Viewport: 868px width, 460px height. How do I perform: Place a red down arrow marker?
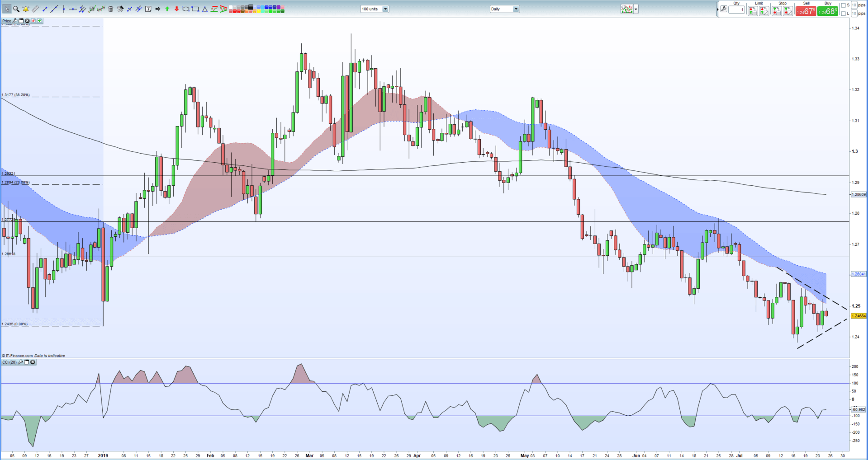(176, 9)
